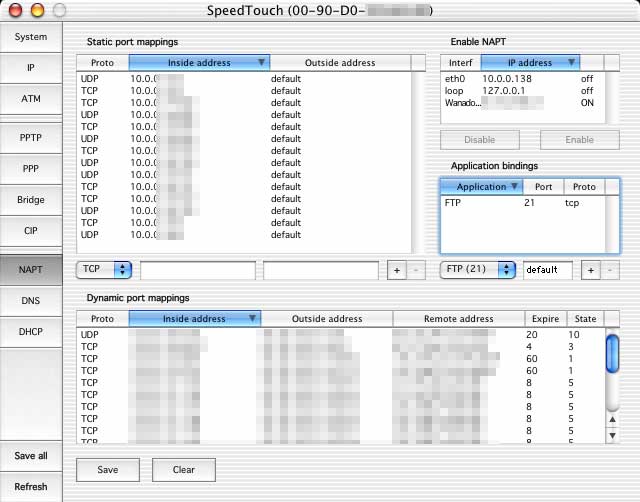Open the DNS section

tap(31, 301)
